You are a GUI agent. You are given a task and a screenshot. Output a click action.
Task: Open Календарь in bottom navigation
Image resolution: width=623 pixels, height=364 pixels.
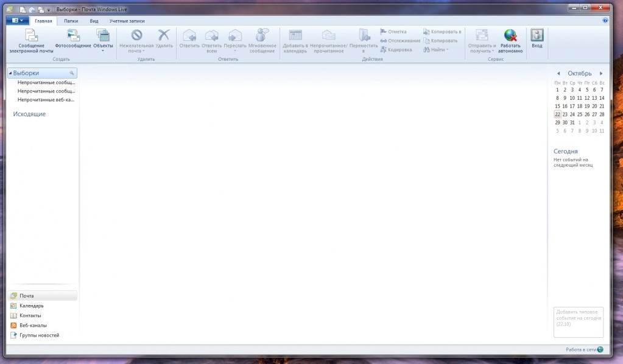pos(31,306)
